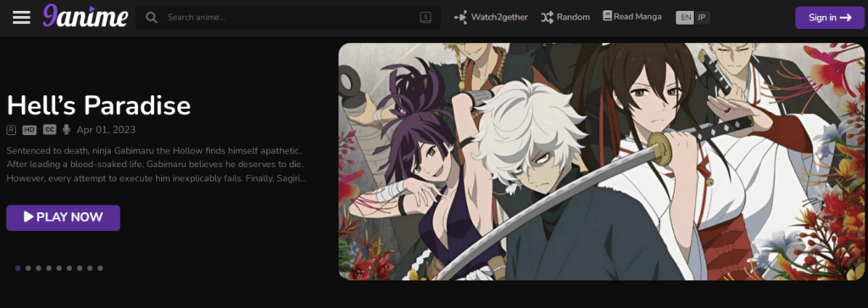Click the search magnifier icon

tap(151, 17)
